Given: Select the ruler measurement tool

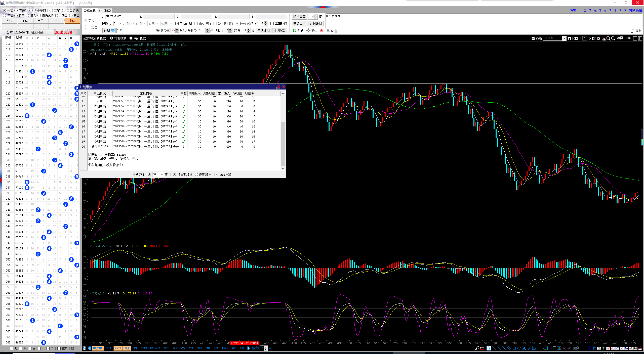Looking at the screenshot, I should [482, 348].
